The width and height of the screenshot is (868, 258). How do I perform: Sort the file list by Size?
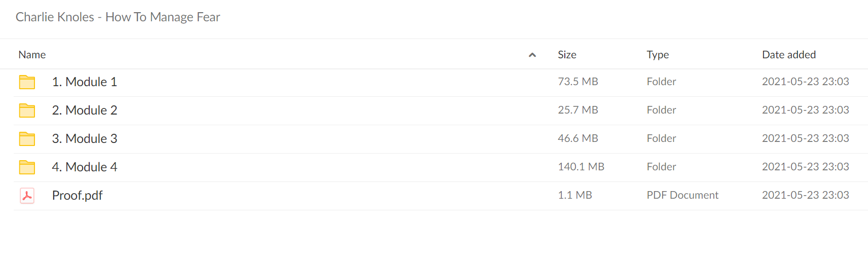point(567,55)
